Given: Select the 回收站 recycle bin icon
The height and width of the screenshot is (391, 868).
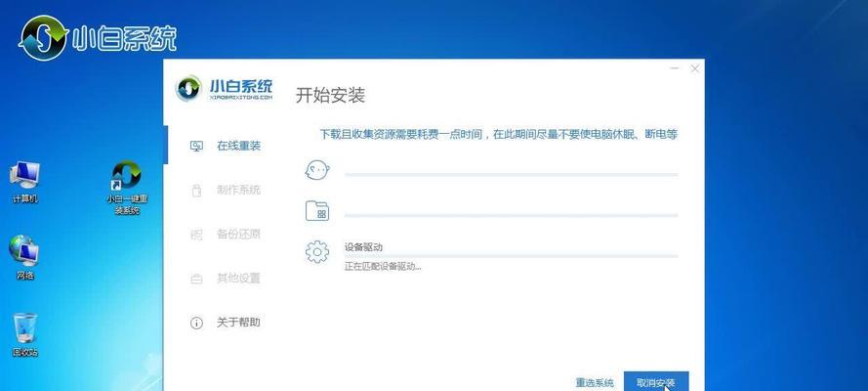Looking at the screenshot, I should 25,335.
